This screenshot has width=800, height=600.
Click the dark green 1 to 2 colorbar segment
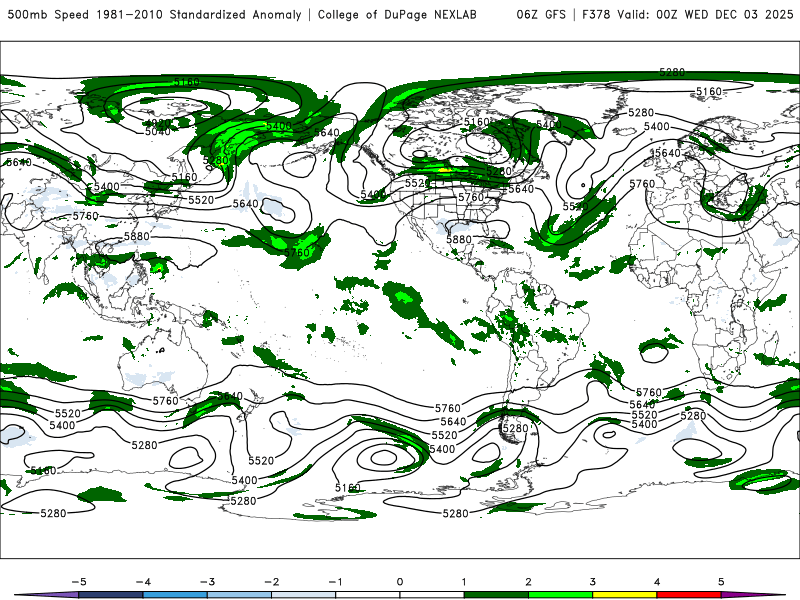(496, 595)
